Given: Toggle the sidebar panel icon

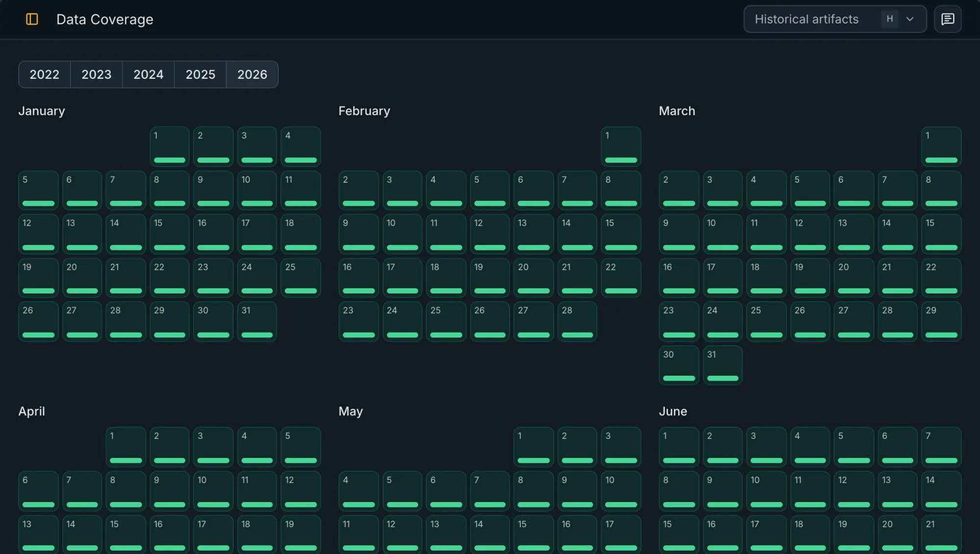Looking at the screenshot, I should [x=32, y=19].
